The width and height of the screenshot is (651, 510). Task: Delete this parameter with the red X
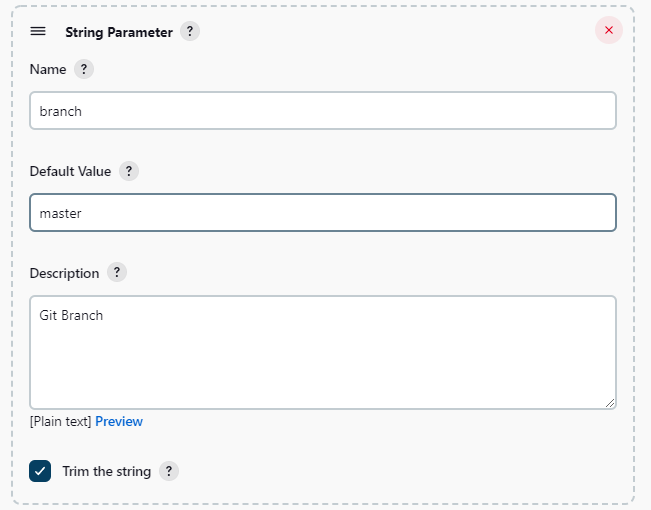pos(608,30)
